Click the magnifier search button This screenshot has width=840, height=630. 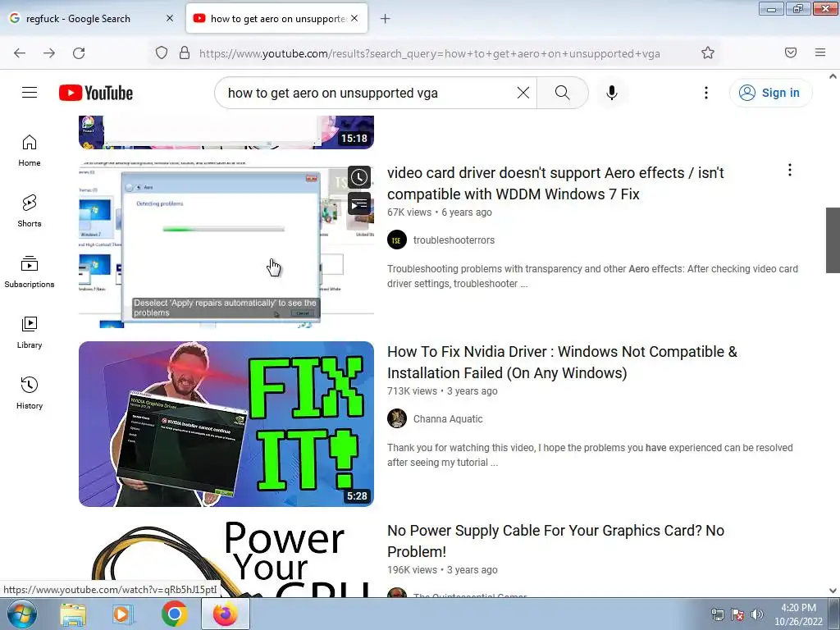click(x=563, y=93)
